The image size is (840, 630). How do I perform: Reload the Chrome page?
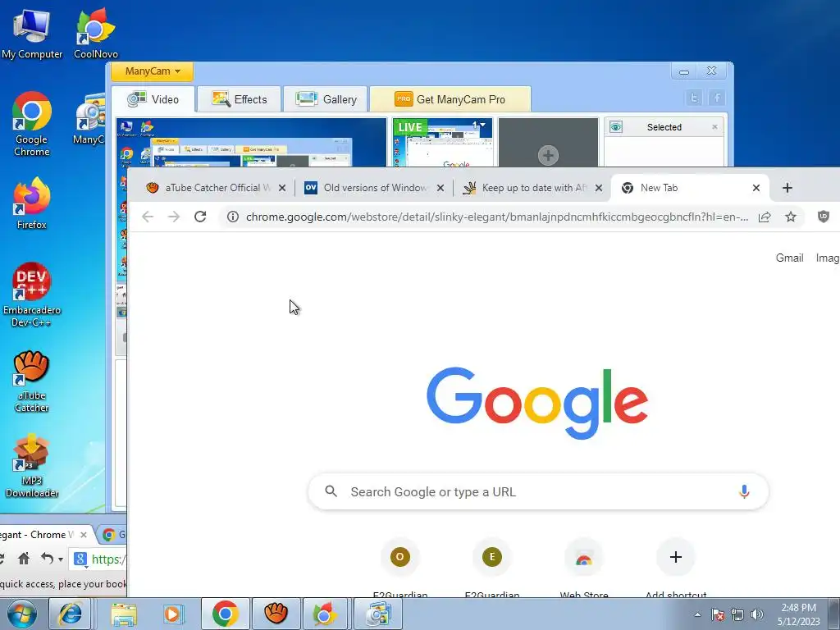click(200, 217)
